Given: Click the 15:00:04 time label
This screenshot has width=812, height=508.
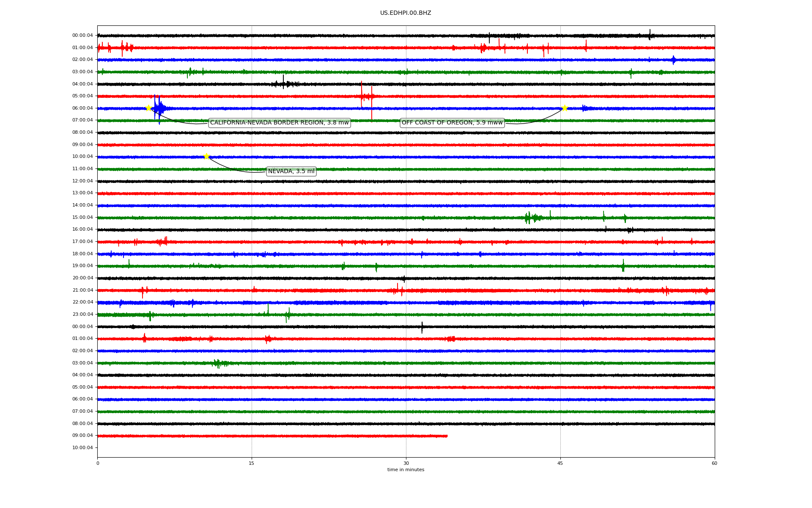Looking at the screenshot, I should pos(82,217).
